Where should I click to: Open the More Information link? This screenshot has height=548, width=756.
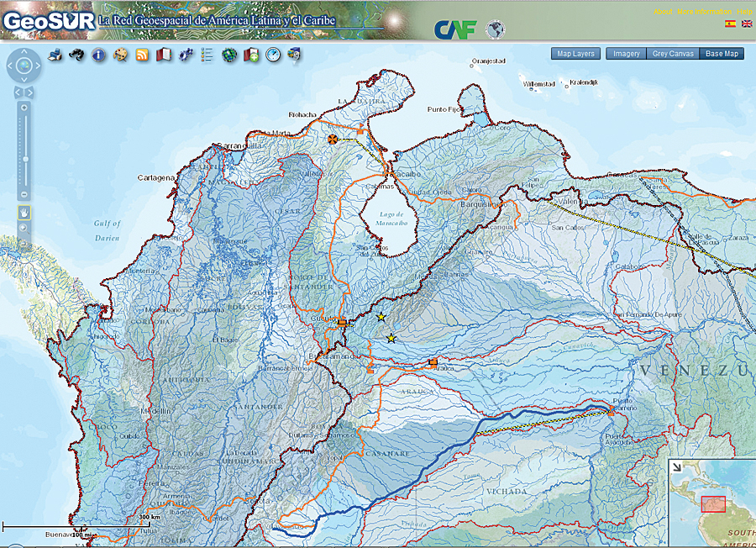704,12
